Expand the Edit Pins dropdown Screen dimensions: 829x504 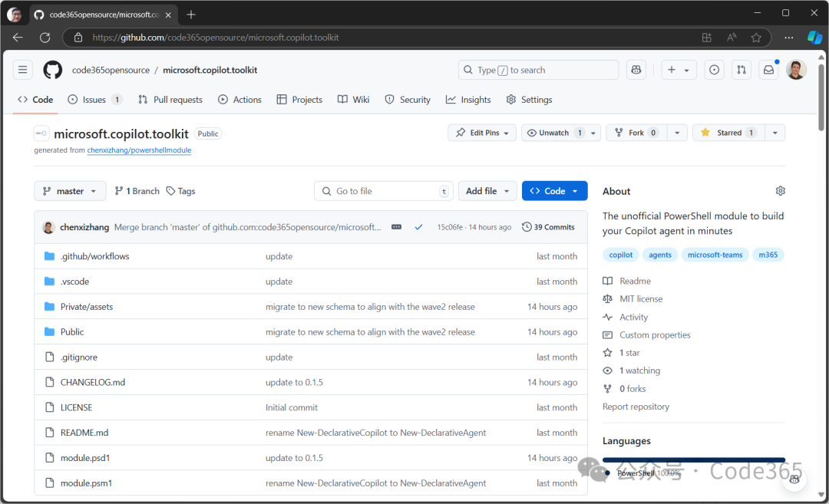482,133
